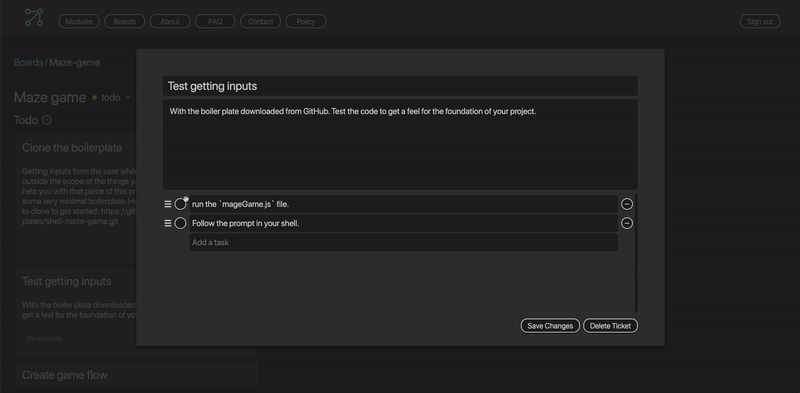Go to the Boards nav item
This screenshot has height=393, width=800.
124,21
